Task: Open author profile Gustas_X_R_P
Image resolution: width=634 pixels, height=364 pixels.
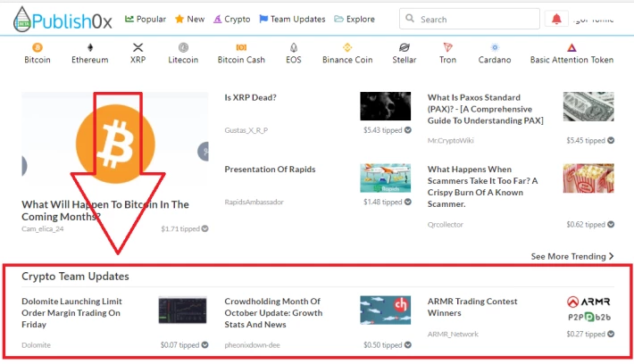Action: tap(246, 130)
